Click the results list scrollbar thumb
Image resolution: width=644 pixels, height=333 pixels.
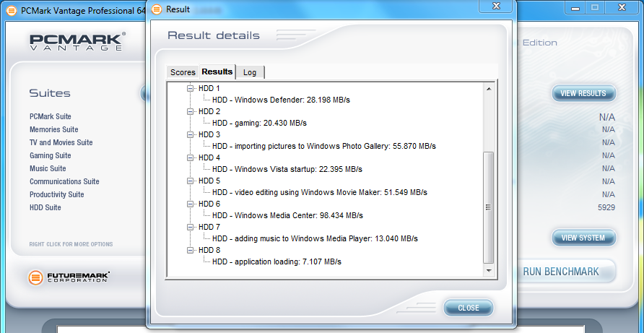coord(488,207)
